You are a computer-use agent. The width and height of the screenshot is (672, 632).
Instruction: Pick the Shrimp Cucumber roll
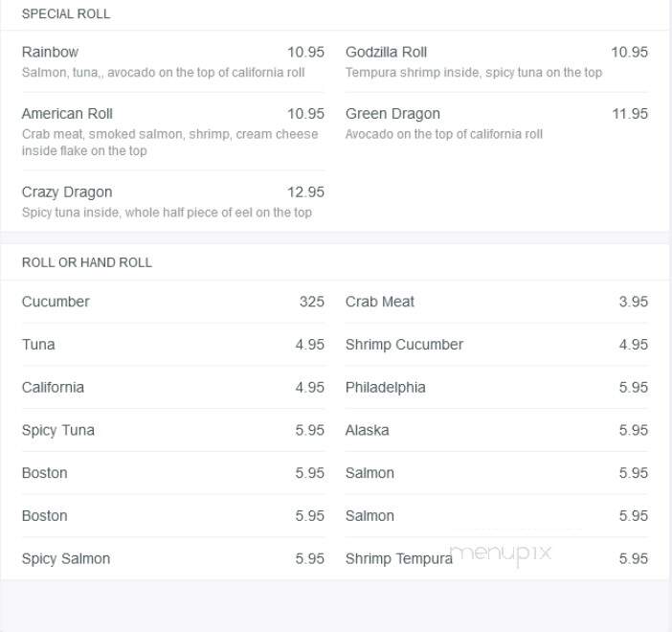pyautogui.click(x=497, y=345)
